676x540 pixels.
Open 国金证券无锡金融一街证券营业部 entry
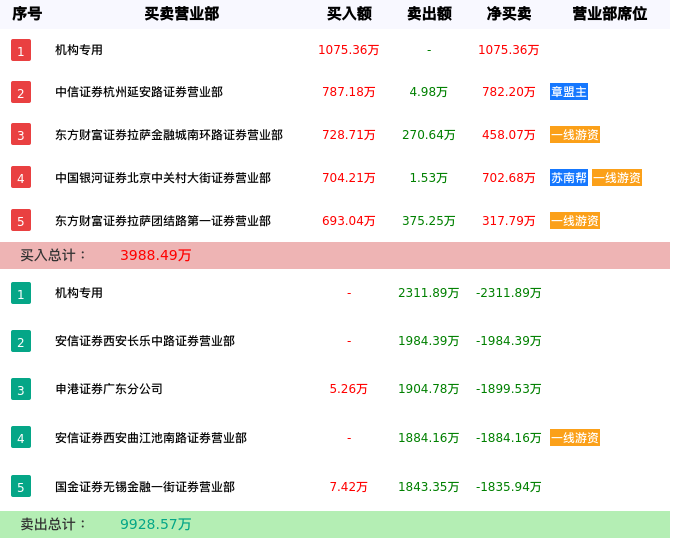click(145, 487)
